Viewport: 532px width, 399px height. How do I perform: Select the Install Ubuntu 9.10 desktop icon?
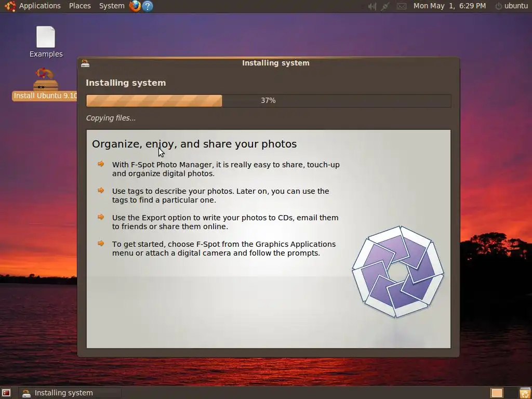46,84
